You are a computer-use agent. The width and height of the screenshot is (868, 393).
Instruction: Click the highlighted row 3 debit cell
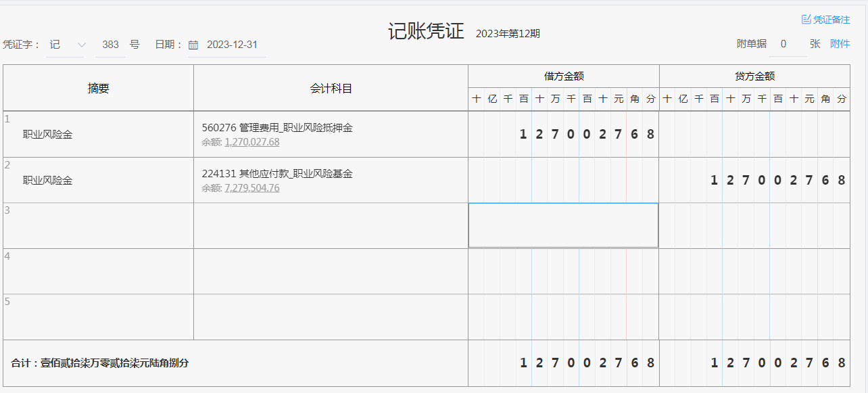point(563,225)
